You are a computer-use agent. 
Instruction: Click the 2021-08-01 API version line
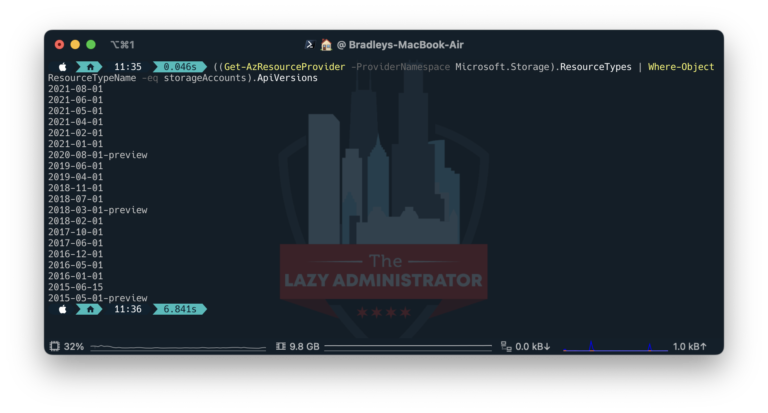tap(75, 89)
